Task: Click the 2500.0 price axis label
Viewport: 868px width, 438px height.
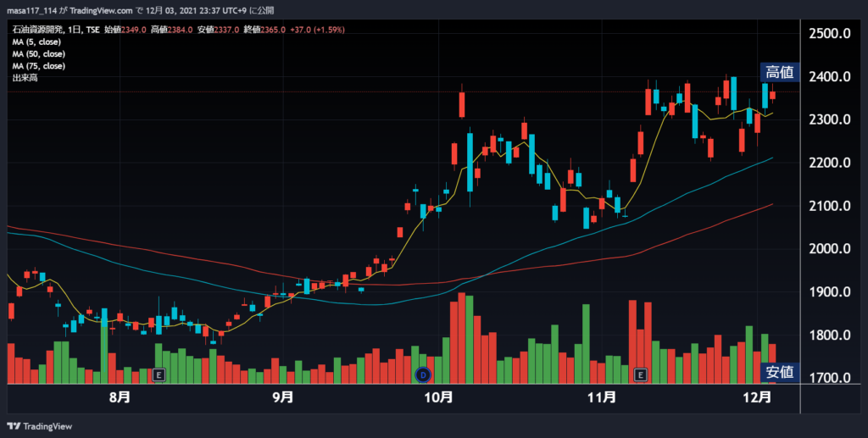Action: 829,34
